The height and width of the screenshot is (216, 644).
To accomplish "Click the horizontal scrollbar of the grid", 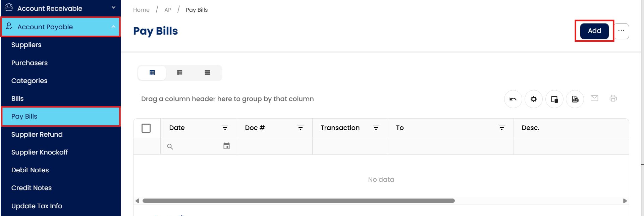I will coord(299,201).
